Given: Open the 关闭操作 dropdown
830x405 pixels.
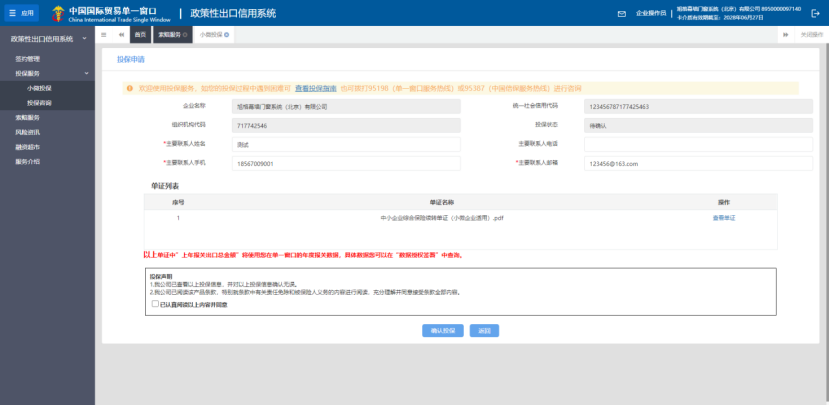Looking at the screenshot, I should coord(811,35).
